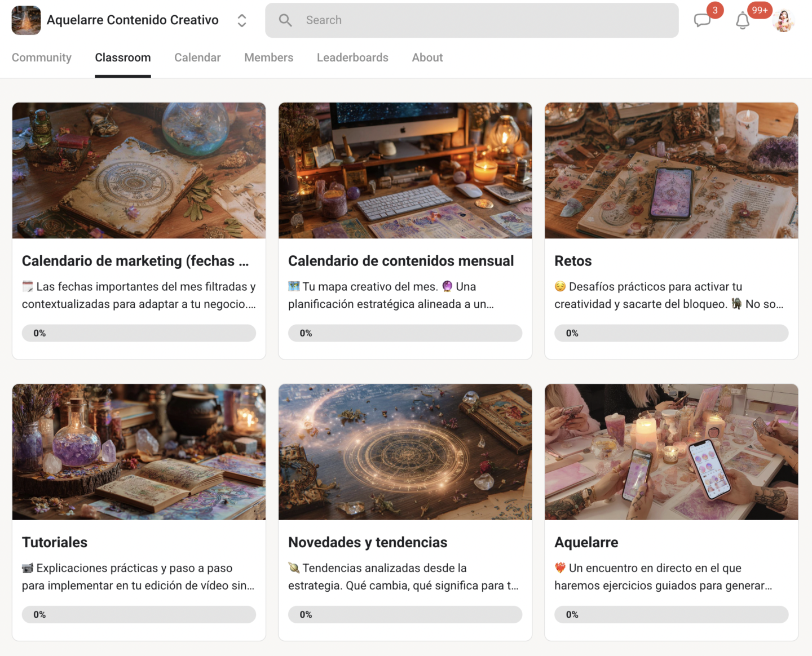This screenshot has width=812, height=656.
Task: Open the Calendario de marketing course thumbnail
Action: tap(139, 170)
